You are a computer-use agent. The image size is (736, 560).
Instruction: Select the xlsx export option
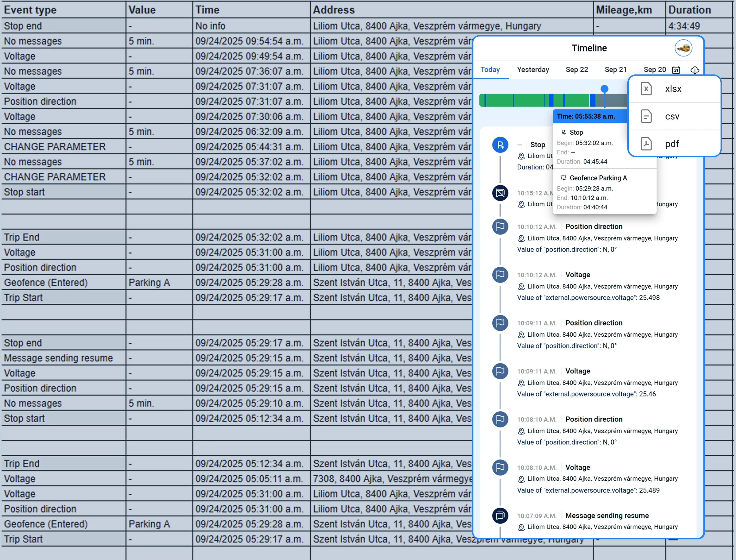(x=673, y=89)
